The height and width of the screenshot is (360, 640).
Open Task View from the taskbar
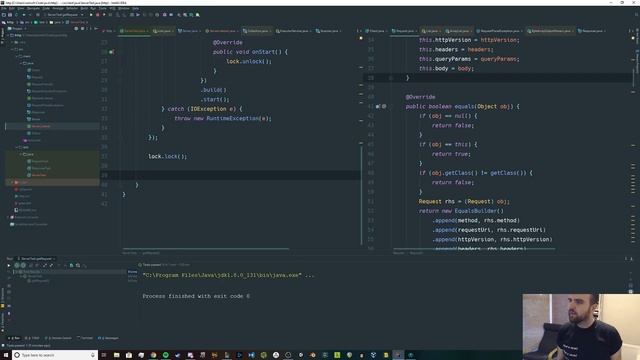[104, 355]
